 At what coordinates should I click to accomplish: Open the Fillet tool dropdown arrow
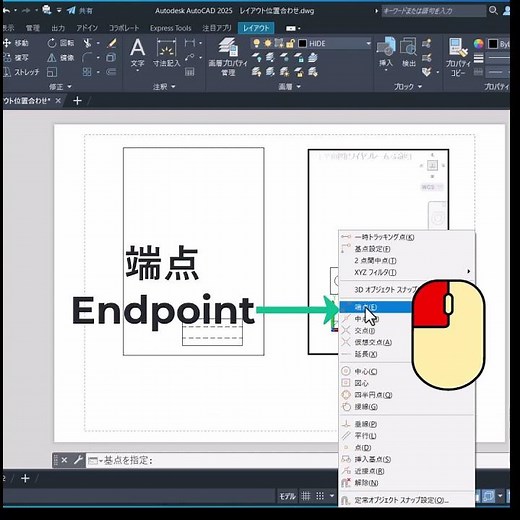click(x=98, y=58)
